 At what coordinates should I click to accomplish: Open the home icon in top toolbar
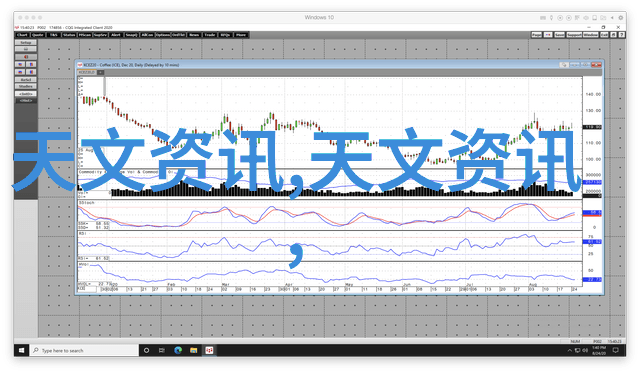613,35
